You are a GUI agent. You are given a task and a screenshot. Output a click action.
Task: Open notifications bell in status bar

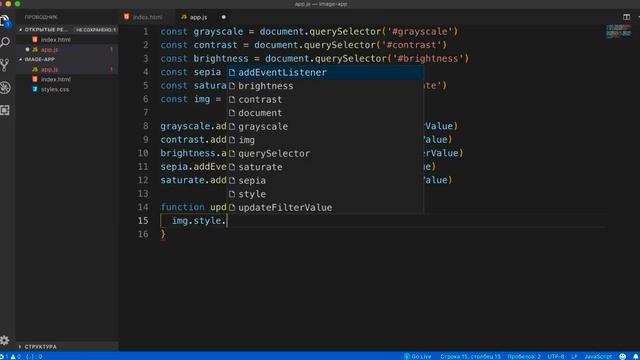(x=636, y=356)
